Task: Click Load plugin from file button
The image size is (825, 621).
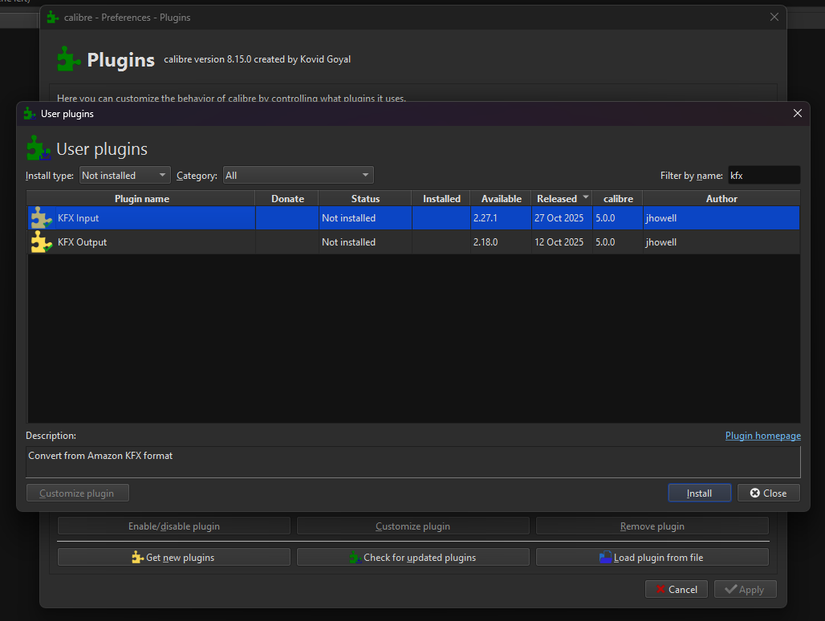Action: [652, 557]
